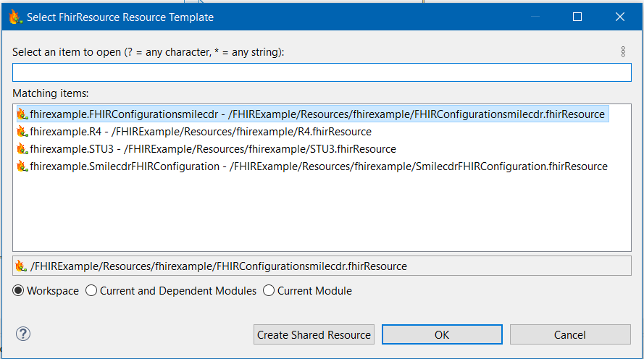Click the fhirexample.R4 resource flame icon

[22, 132]
